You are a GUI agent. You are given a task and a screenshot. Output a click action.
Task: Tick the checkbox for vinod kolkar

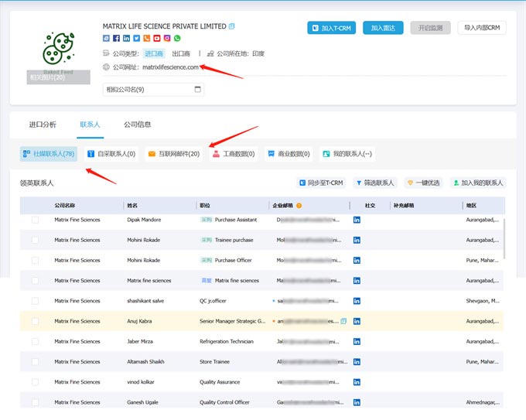pos(35,382)
